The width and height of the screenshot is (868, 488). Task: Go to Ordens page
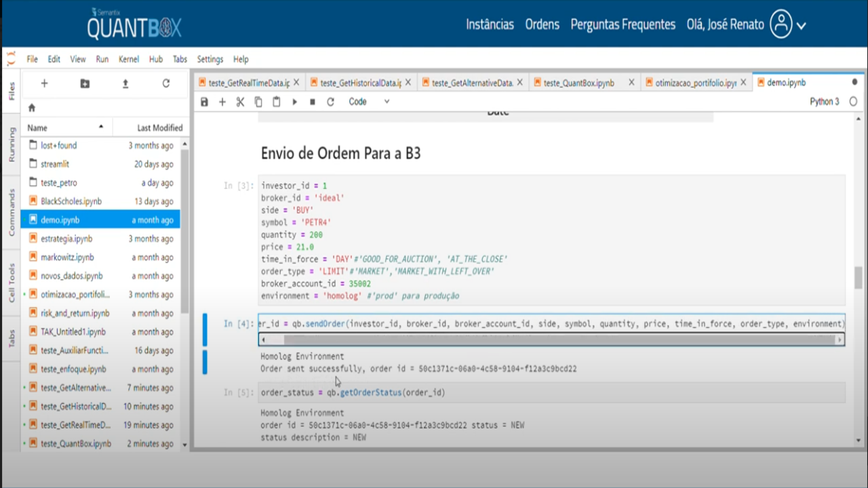point(542,24)
